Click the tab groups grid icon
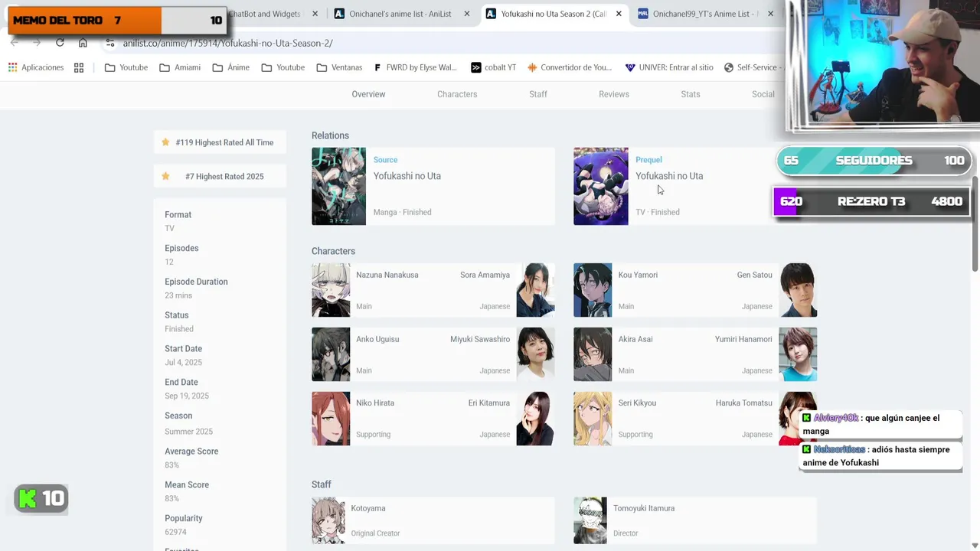This screenshot has width=980, height=551. point(79,67)
